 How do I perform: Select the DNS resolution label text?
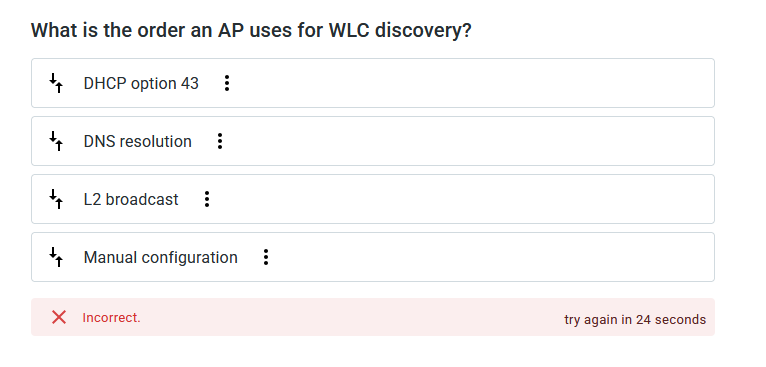click(x=138, y=141)
